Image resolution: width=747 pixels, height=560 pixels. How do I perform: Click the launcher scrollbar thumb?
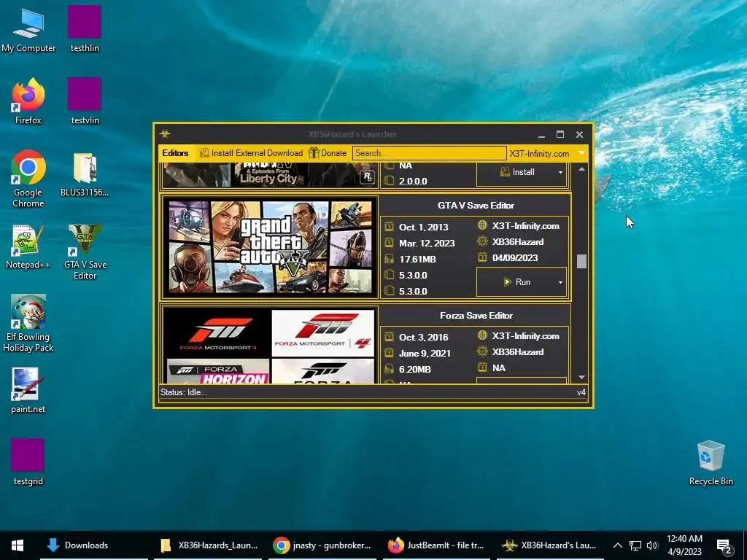(581, 262)
